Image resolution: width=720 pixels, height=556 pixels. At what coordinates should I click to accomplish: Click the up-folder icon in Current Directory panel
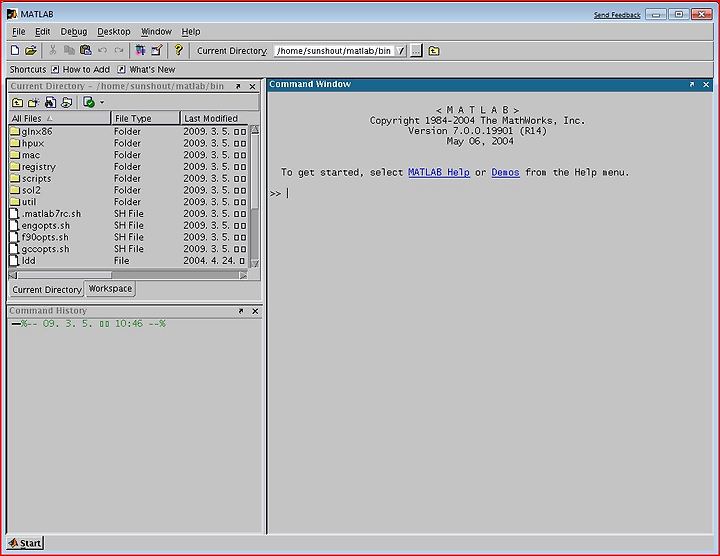(x=17, y=102)
